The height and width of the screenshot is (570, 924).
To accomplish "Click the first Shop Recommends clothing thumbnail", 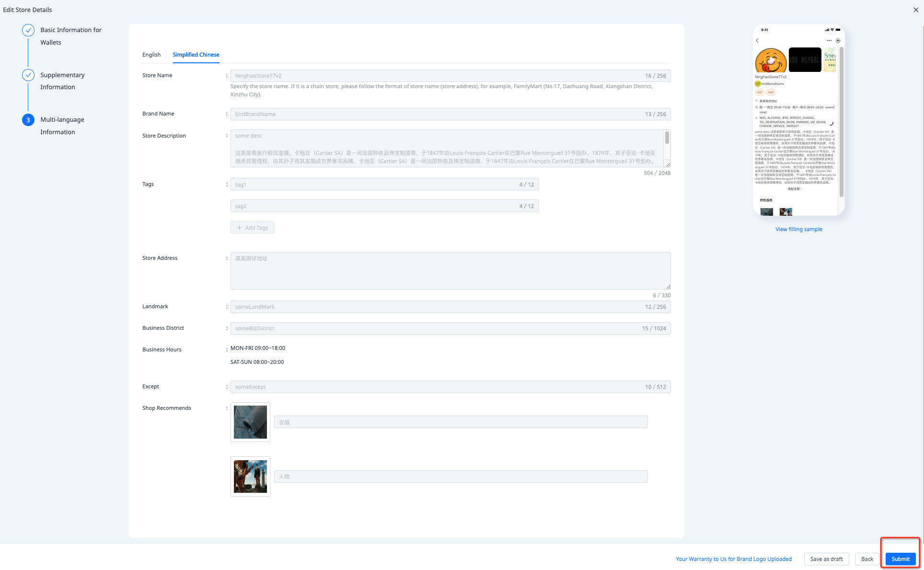I will click(x=250, y=422).
